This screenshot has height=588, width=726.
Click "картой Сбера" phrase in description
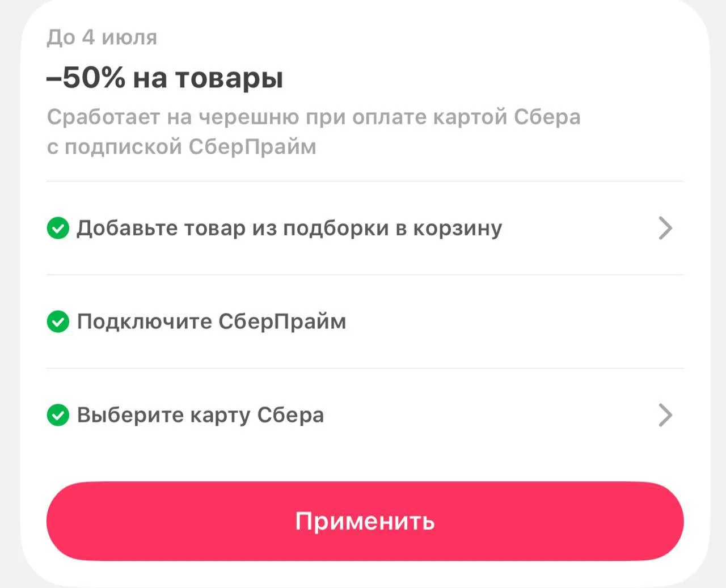click(506, 117)
